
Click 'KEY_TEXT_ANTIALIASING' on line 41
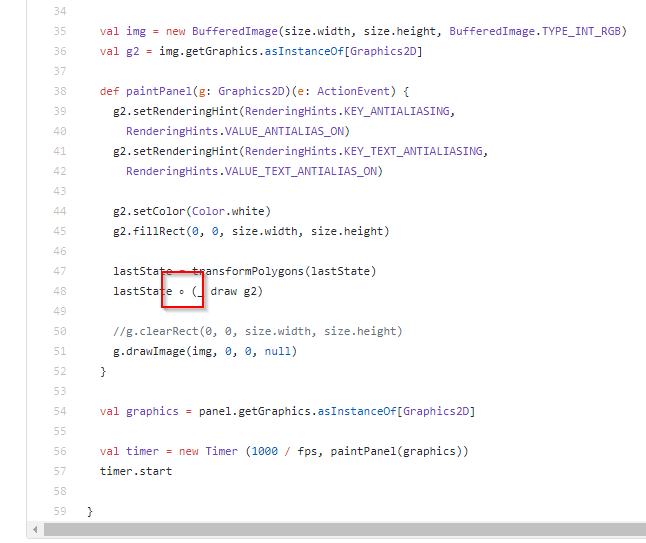pyautogui.click(x=413, y=151)
